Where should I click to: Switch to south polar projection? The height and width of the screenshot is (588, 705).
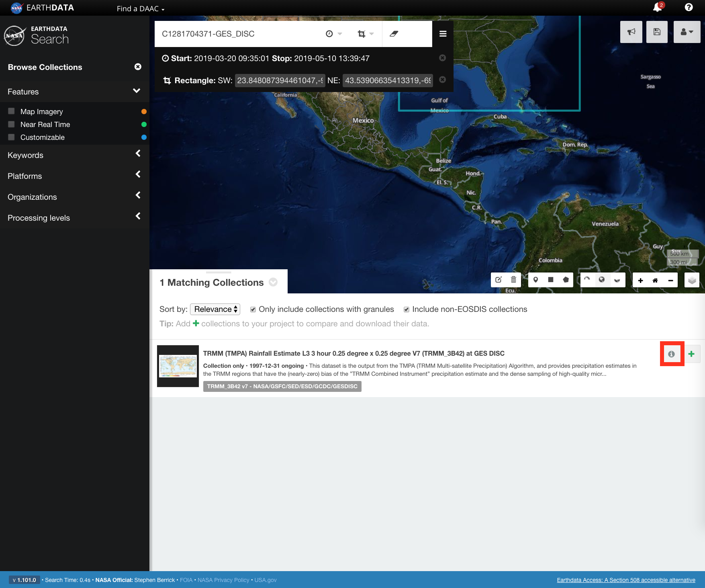click(x=617, y=280)
